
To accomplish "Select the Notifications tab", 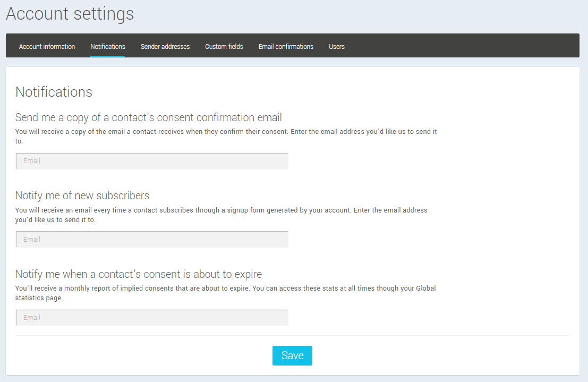I will (x=108, y=47).
